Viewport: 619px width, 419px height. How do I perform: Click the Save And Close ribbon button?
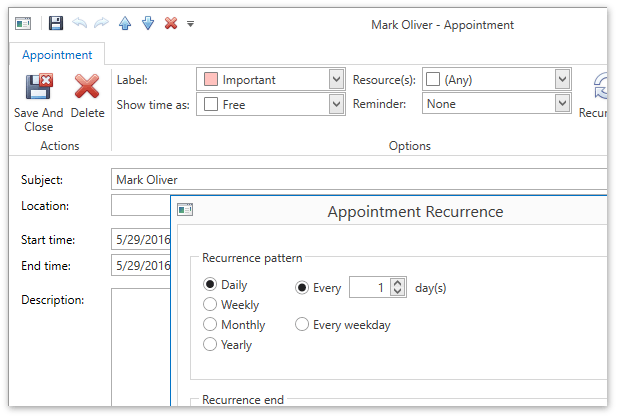(40, 103)
